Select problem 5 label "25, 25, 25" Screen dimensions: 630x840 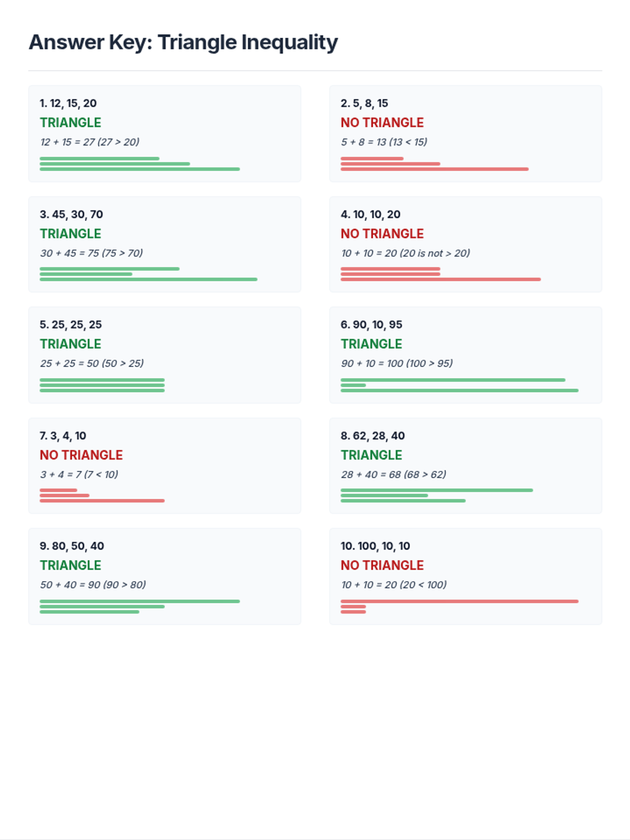pos(71,325)
